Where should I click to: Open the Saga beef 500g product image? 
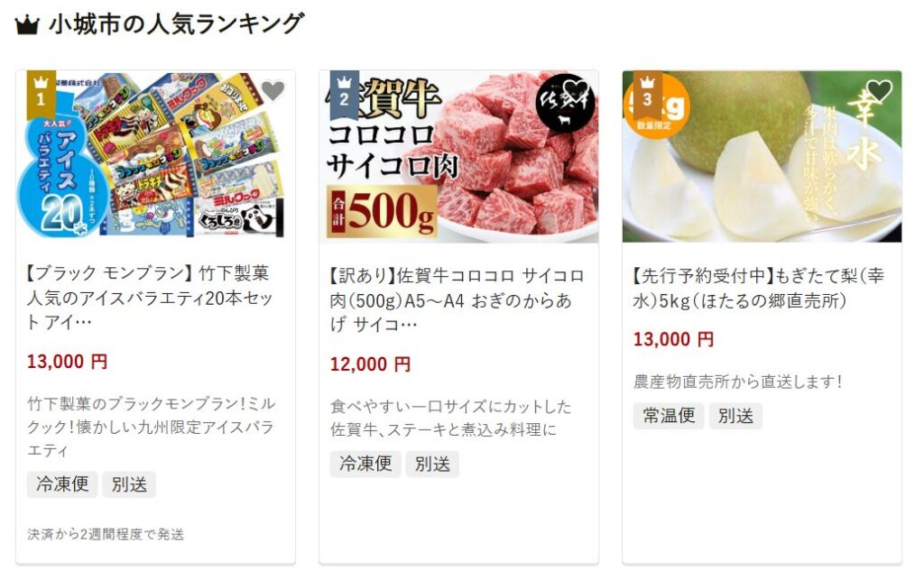click(458, 156)
